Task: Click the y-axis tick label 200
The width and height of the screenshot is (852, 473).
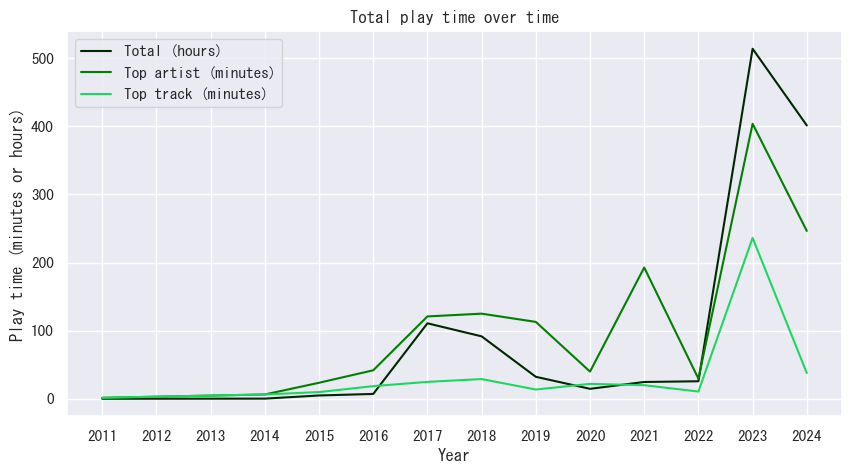Action: coord(43,263)
